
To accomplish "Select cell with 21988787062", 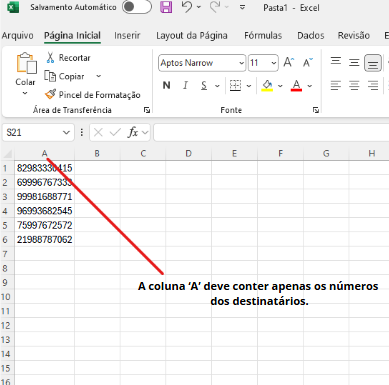I will [45, 240].
